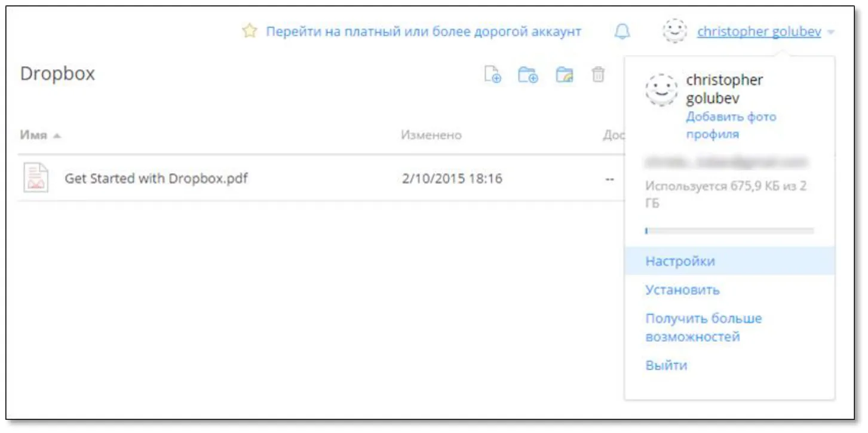Open Get Started with Dropbox.pdf file
868x433 pixels.
(x=156, y=178)
